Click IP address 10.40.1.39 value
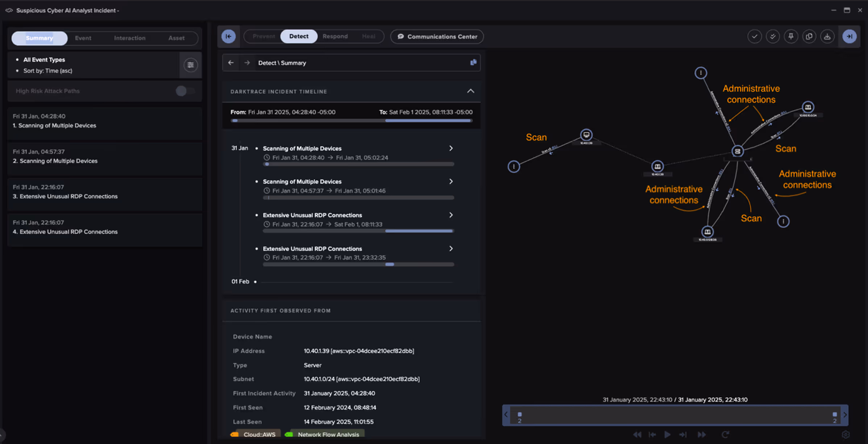Image resolution: width=868 pixels, height=444 pixels. (x=359, y=351)
